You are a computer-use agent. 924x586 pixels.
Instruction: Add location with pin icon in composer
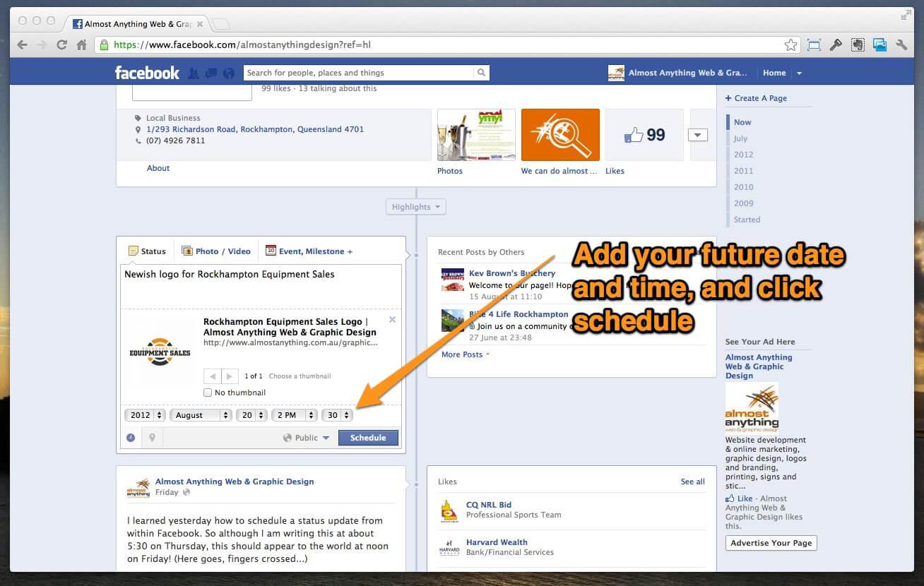pyautogui.click(x=152, y=438)
